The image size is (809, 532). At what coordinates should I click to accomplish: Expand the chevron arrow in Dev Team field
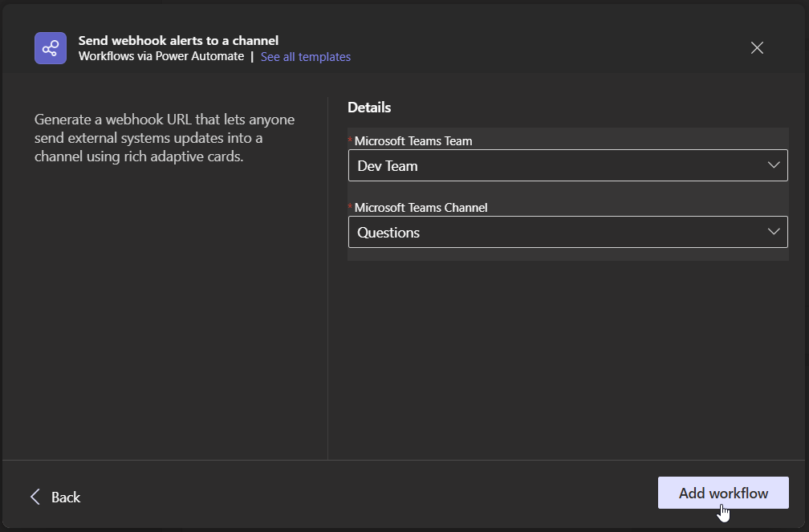[774, 165]
